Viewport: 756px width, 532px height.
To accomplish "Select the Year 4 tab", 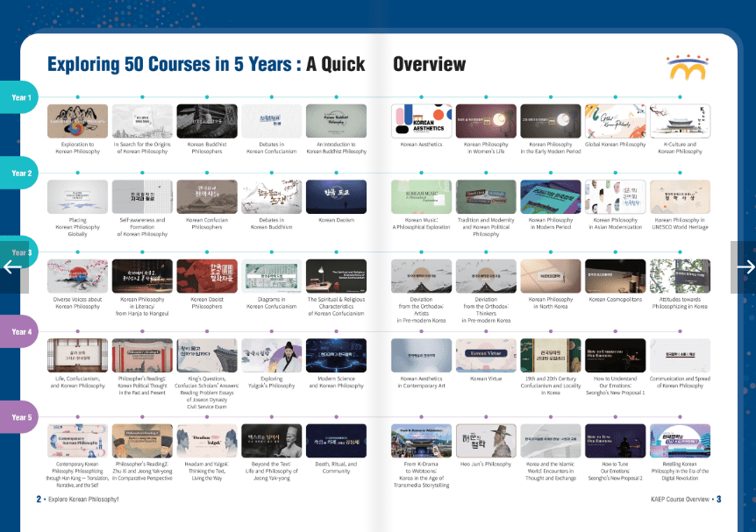I will pos(19,331).
